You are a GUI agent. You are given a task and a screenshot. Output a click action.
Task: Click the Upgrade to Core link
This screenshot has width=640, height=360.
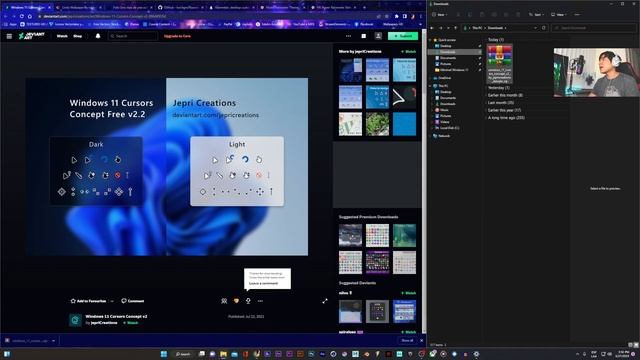tap(177, 36)
